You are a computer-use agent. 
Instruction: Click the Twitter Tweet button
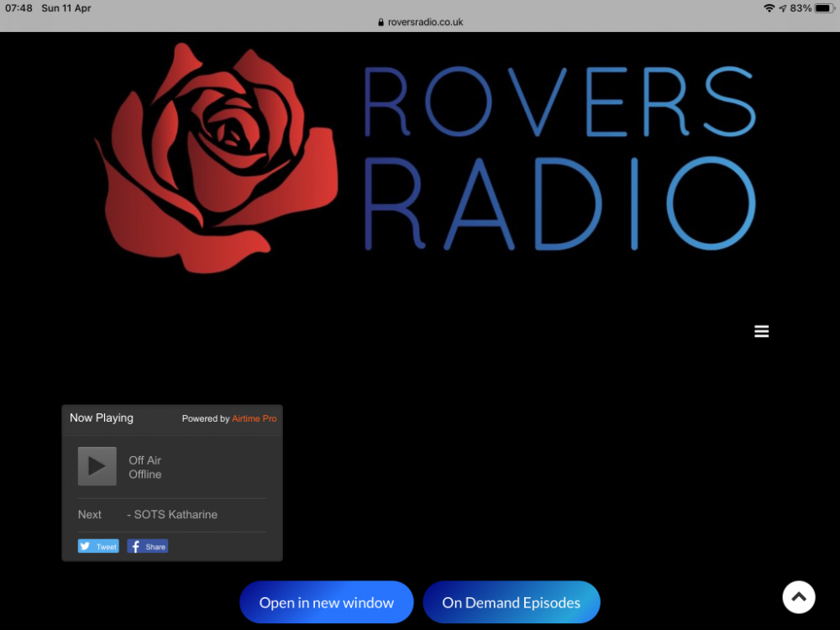coord(98,546)
